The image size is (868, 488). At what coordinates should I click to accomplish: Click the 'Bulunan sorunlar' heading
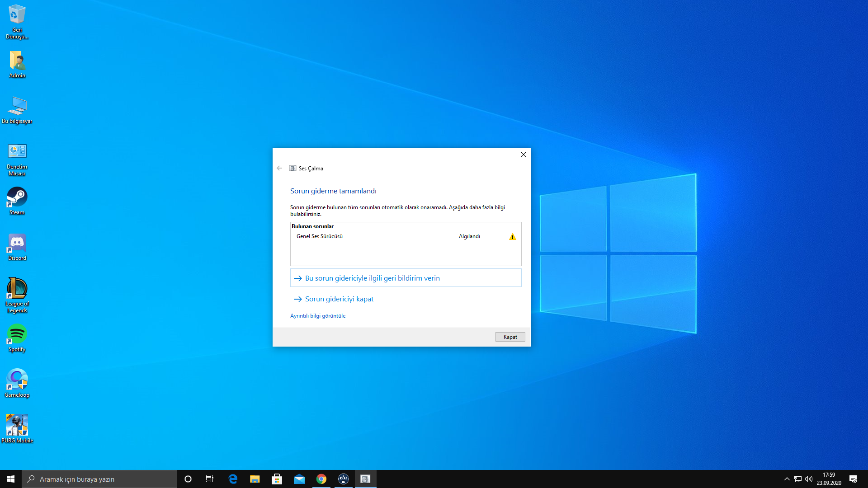pyautogui.click(x=312, y=226)
